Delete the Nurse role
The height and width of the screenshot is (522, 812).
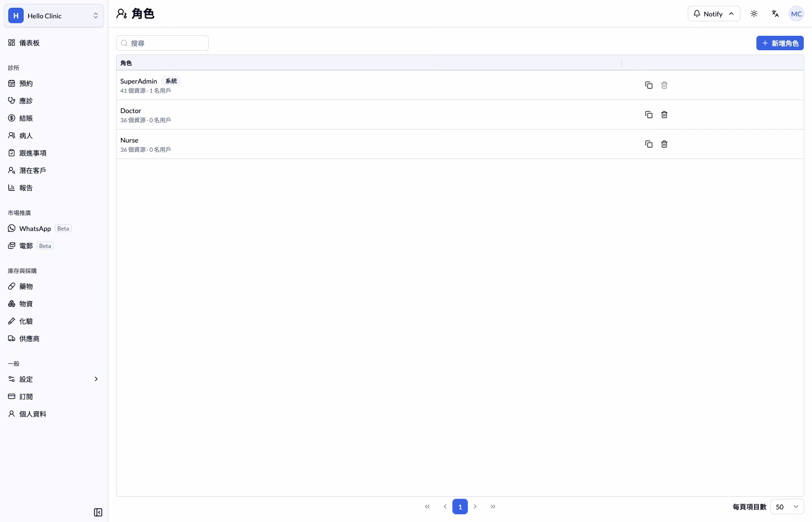click(x=664, y=144)
